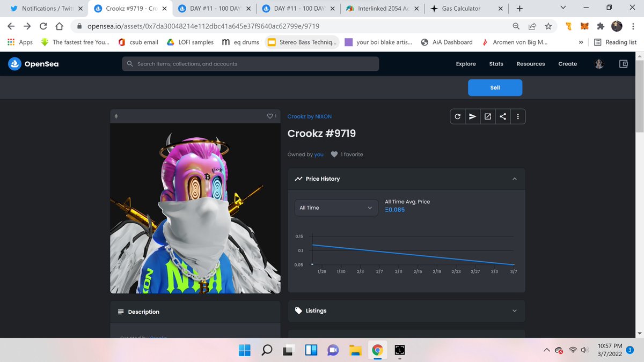Image resolution: width=644 pixels, height=362 pixels.
Task: Open the volume icon in system tray
Action: [x=584, y=350]
